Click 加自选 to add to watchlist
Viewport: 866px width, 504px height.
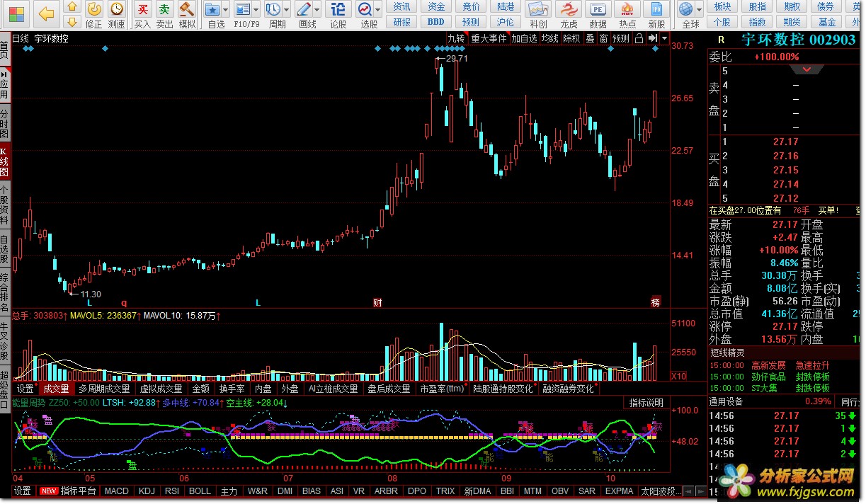[x=525, y=38]
